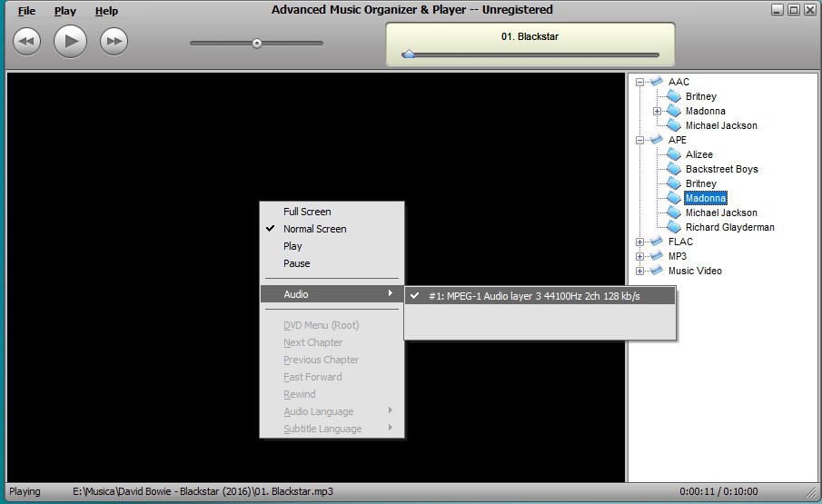
Task: Click the Music Video category icon
Action: 657,271
